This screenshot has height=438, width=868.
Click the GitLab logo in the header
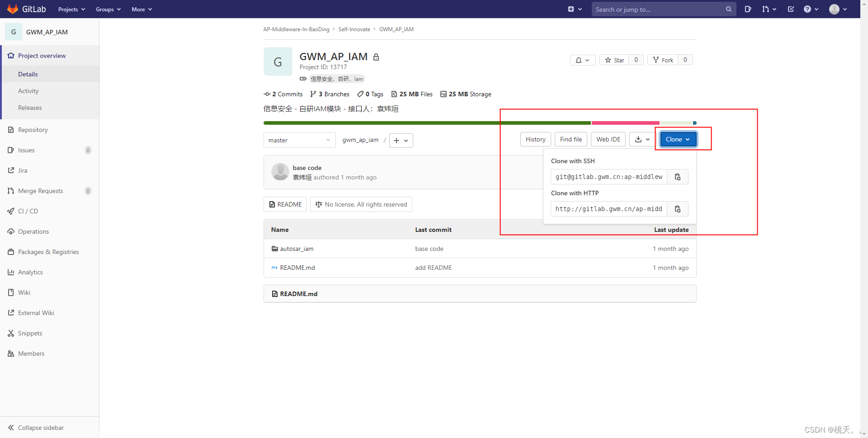[27, 9]
